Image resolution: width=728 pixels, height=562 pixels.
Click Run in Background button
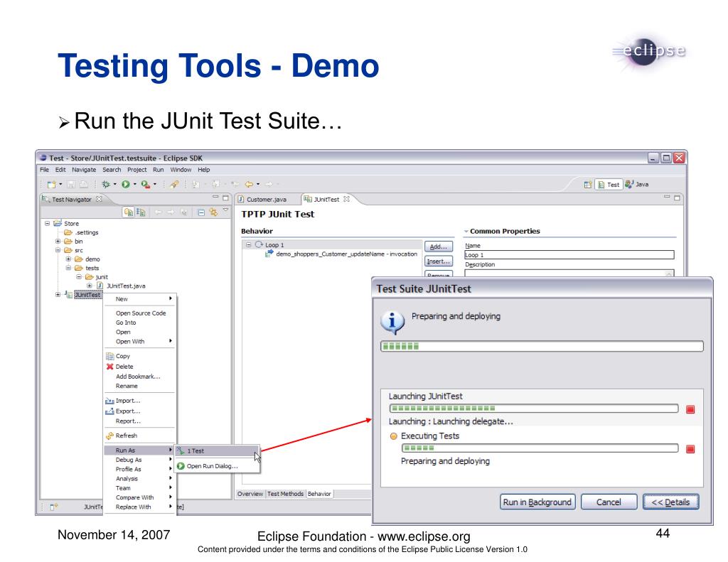[537, 502]
